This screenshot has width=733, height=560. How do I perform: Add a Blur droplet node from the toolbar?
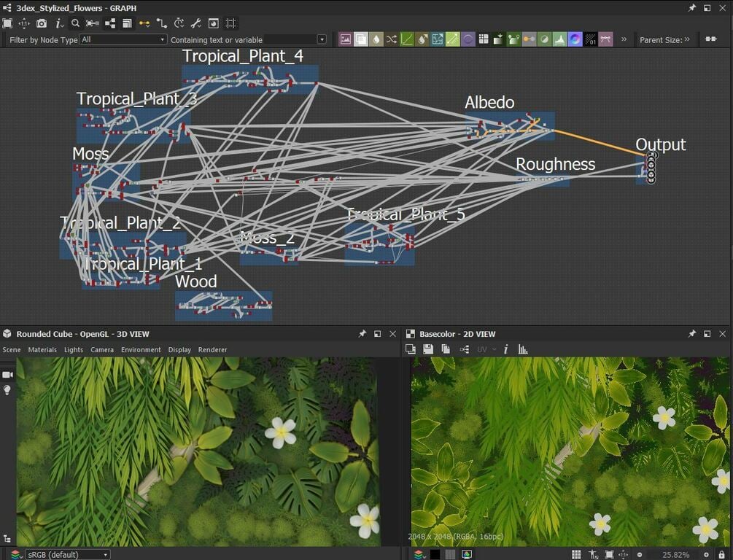(x=376, y=39)
